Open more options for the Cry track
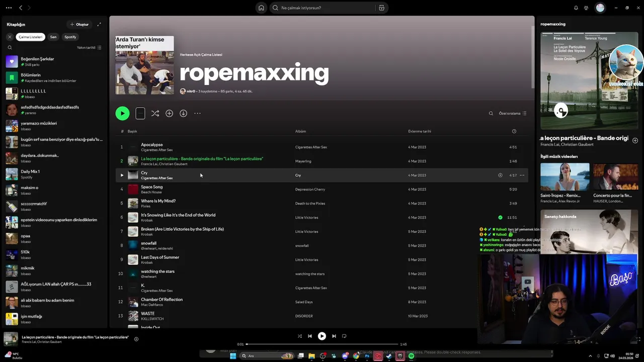This screenshot has height=362, width=644. tap(522, 175)
